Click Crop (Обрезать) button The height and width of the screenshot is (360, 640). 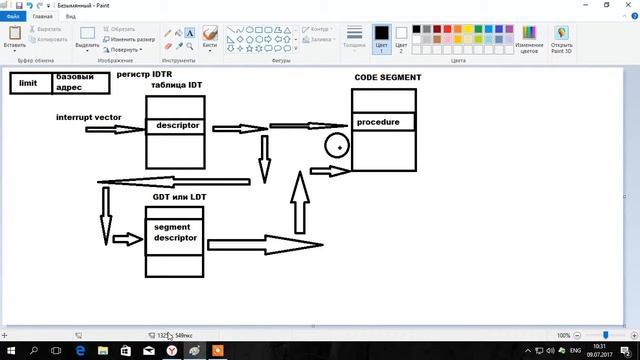pos(119,29)
